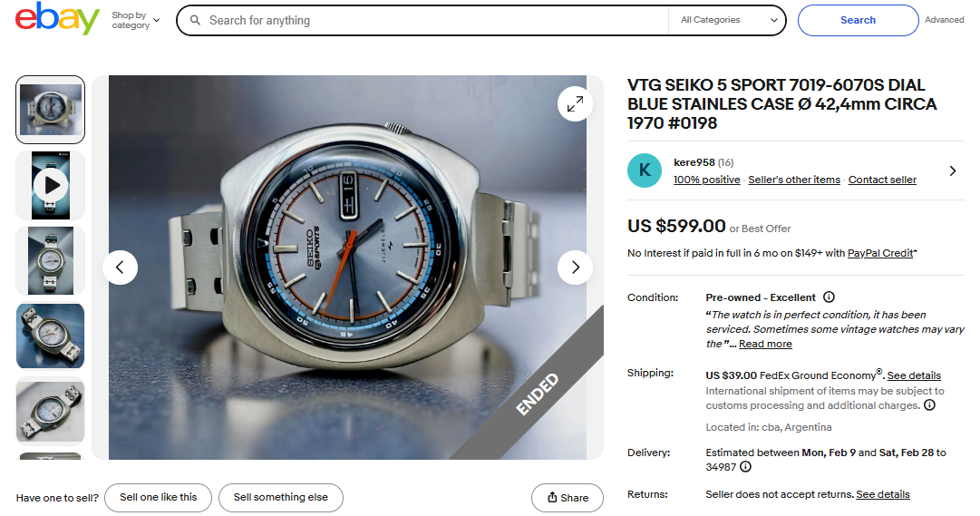The height and width of the screenshot is (516, 980).
Task: Click Sell one like this
Action: tap(158, 497)
